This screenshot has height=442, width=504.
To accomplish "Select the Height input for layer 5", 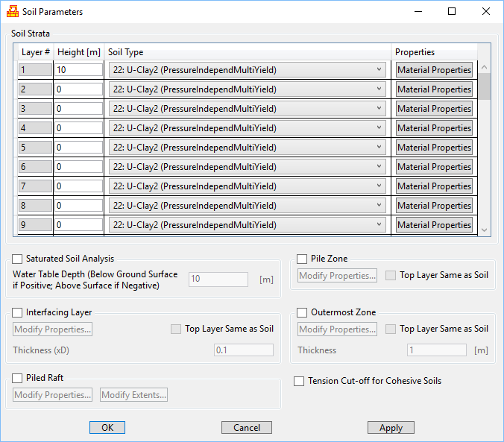I will [x=78, y=148].
